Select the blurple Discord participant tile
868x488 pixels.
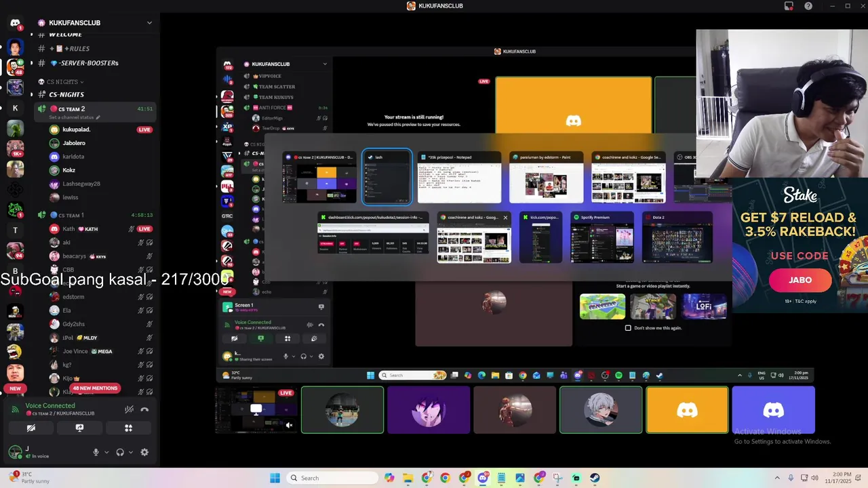click(x=773, y=410)
